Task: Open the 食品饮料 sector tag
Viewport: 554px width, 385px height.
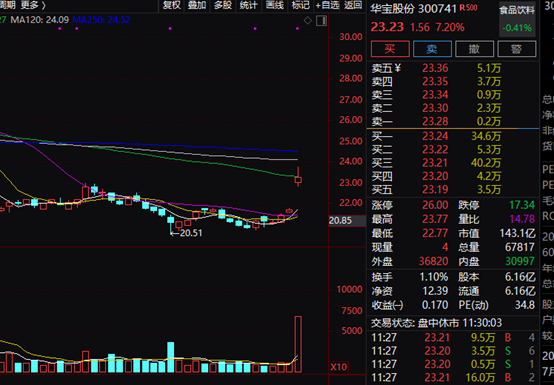Action: pos(517,10)
